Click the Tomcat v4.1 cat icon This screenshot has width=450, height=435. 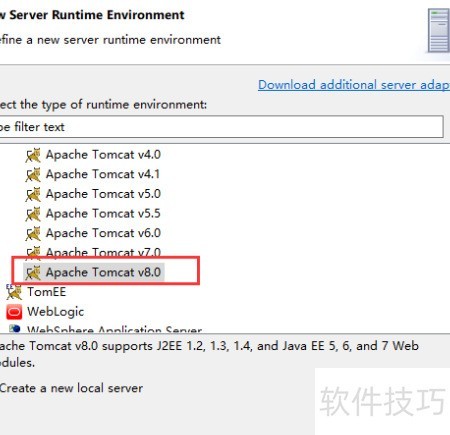click(33, 174)
